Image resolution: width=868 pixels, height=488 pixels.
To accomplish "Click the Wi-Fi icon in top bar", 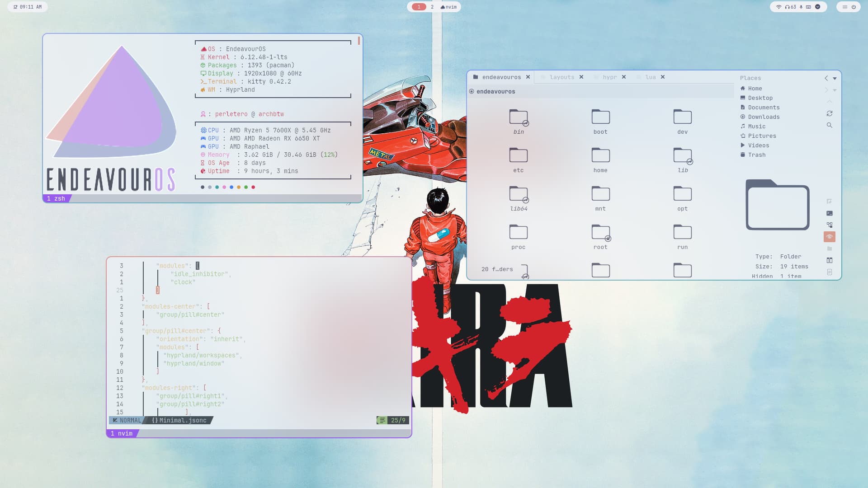I will 778,7.
